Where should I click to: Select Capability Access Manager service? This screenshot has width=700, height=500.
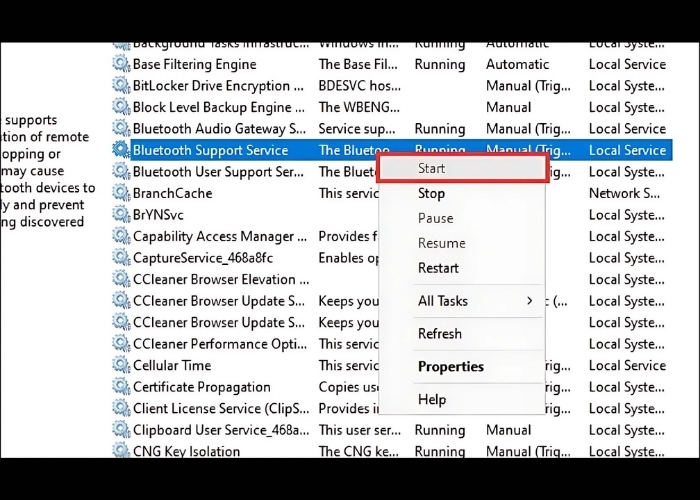point(220,237)
